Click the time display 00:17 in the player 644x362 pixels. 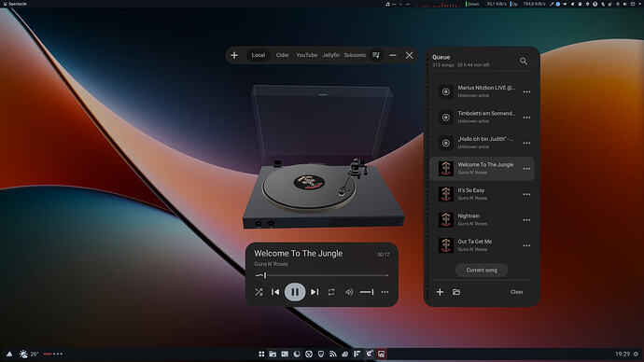(384, 255)
